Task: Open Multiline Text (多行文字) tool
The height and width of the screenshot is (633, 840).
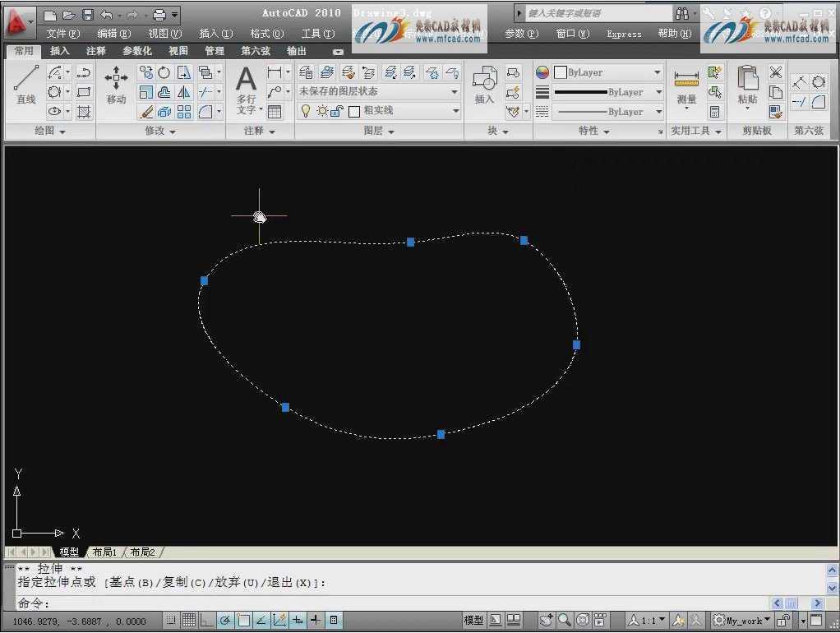Action: coord(247,90)
